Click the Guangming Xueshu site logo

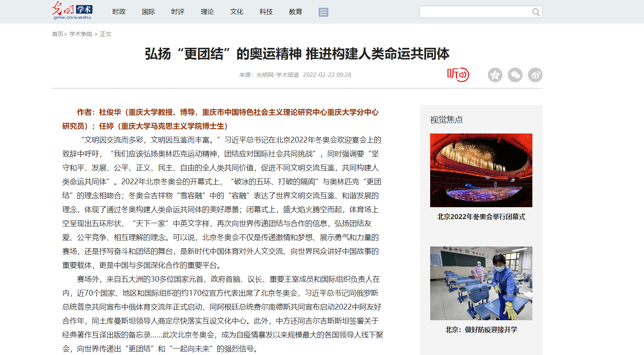pyautogui.click(x=72, y=11)
